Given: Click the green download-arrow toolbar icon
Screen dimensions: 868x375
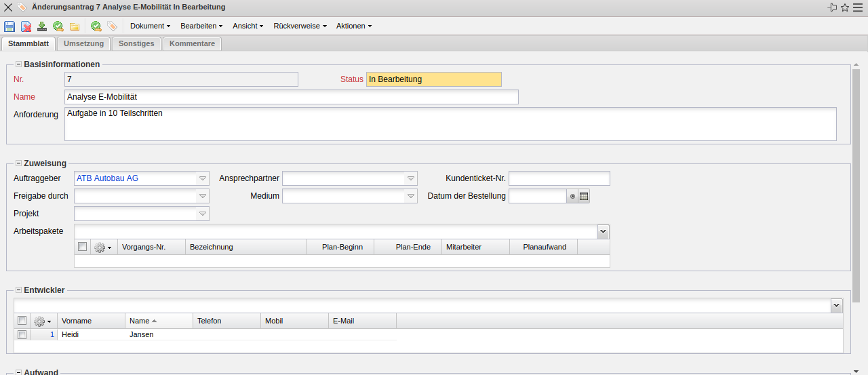Looking at the screenshot, I should coord(42,26).
